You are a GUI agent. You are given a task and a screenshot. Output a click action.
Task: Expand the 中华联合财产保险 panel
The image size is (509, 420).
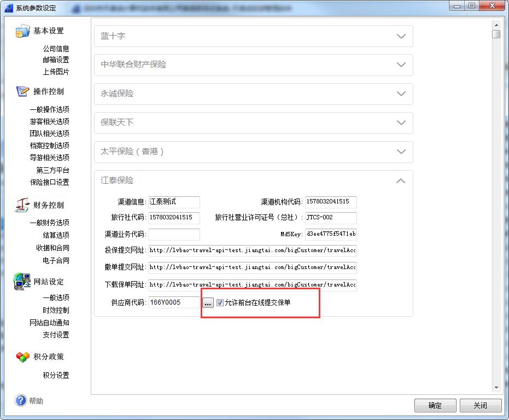[x=401, y=65]
